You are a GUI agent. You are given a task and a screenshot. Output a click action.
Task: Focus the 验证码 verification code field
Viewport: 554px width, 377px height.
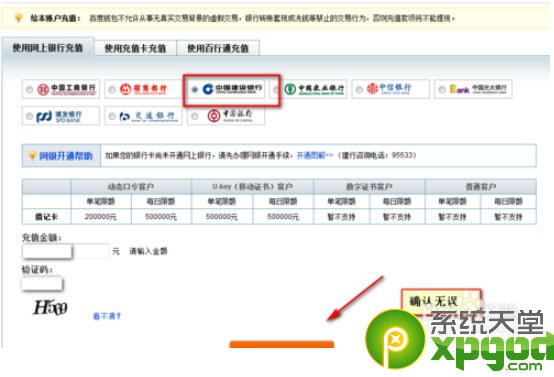pyautogui.click(x=42, y=283)
